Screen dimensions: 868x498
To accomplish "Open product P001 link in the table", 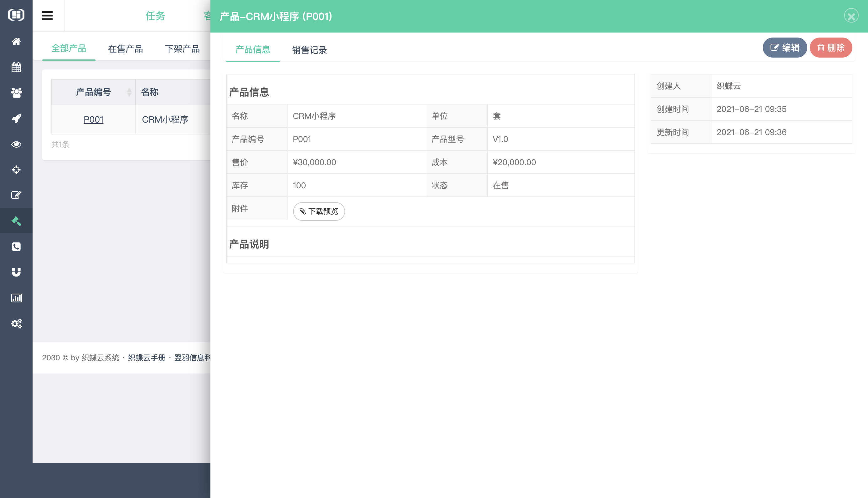I will pyautogui.click(x=93, y=119).
